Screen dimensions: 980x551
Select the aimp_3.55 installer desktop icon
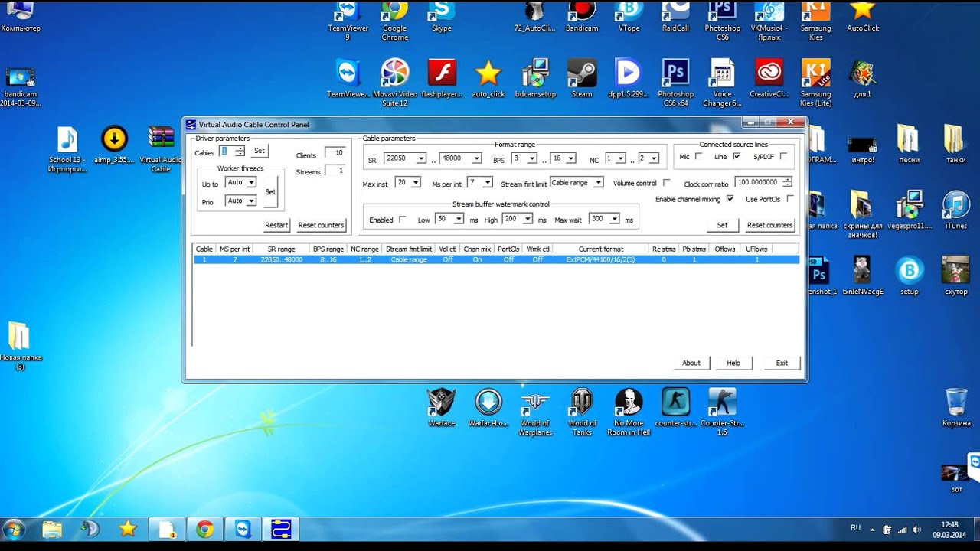click(x=114, y=144)
